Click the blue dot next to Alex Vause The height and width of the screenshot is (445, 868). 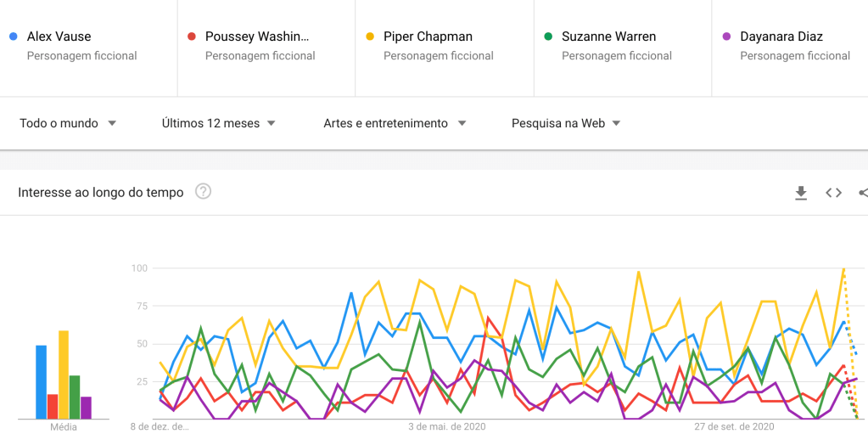click(13, 37)
